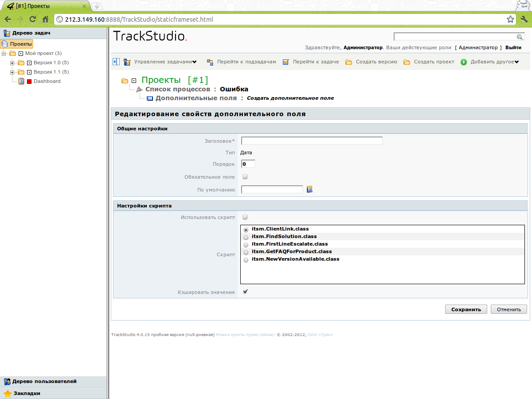The width and height of the screenshot is (532, 399).
Task: Hide the tree panel toggle icon
Action: tap(116, 62)
